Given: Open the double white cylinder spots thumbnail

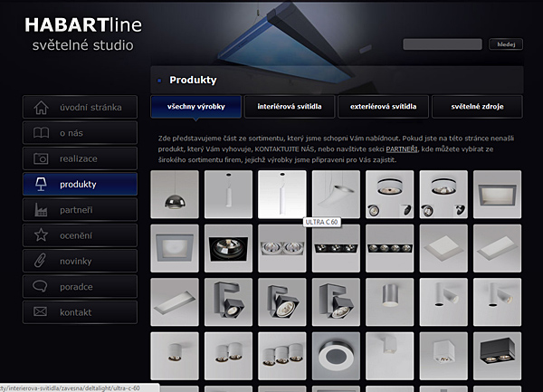Looking at the screenshot, I should pos(229,356).
